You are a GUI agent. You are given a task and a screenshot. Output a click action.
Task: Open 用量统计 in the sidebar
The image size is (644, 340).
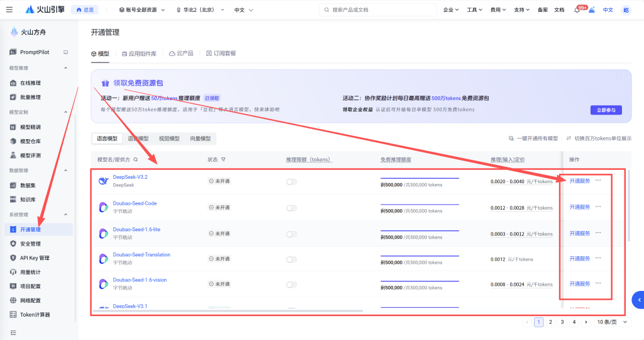pyautogui.click(x=30, y=272)
